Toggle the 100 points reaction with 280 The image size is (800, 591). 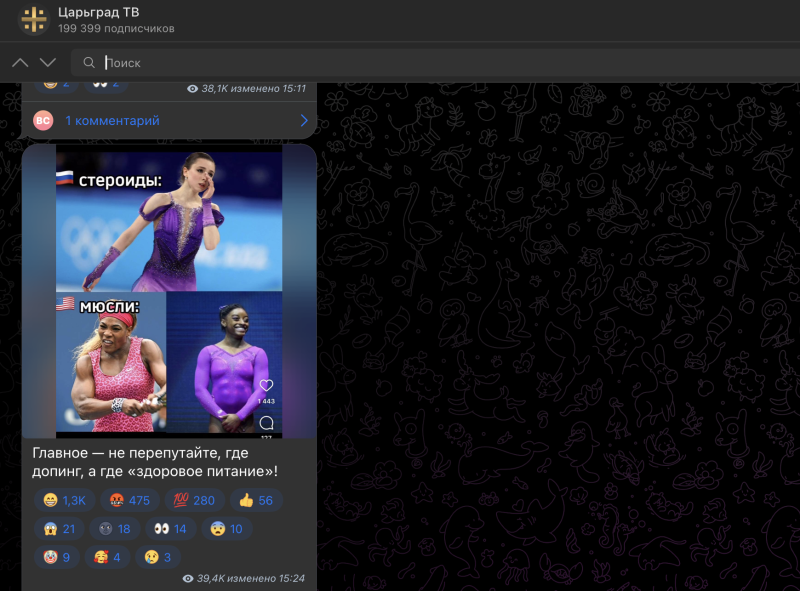(190, 501)
